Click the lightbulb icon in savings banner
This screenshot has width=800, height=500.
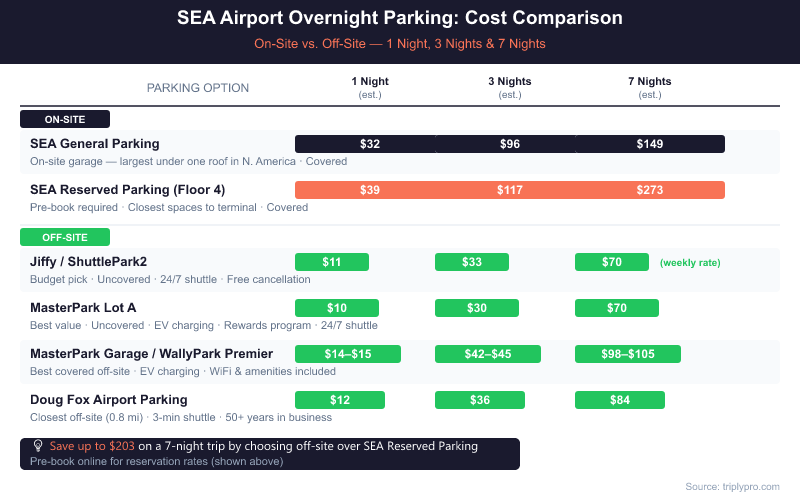(37, 446)
